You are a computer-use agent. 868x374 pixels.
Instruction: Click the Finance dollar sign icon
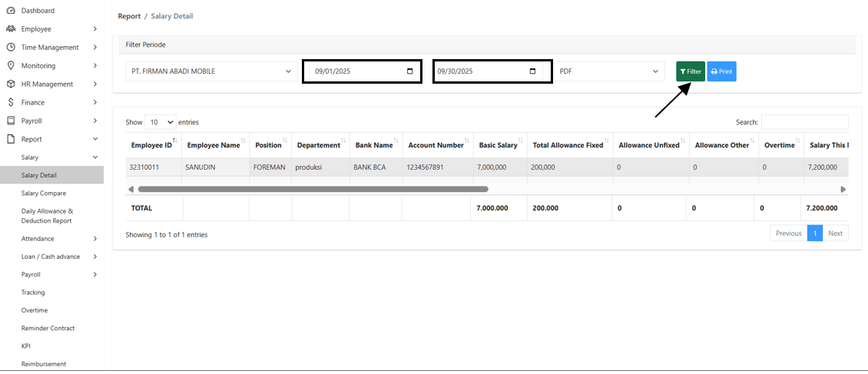(x=11, y=102)
